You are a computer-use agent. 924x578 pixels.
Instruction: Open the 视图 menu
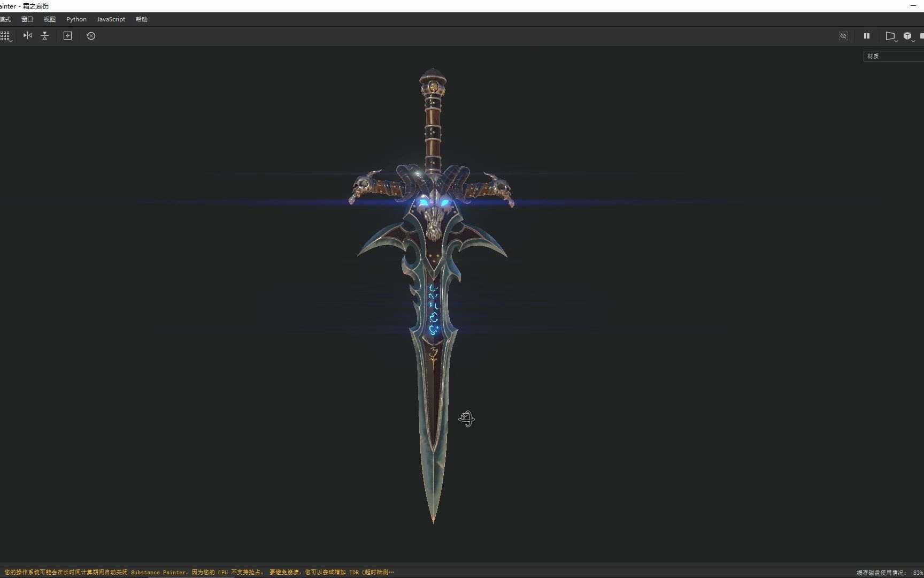[50, 19]
